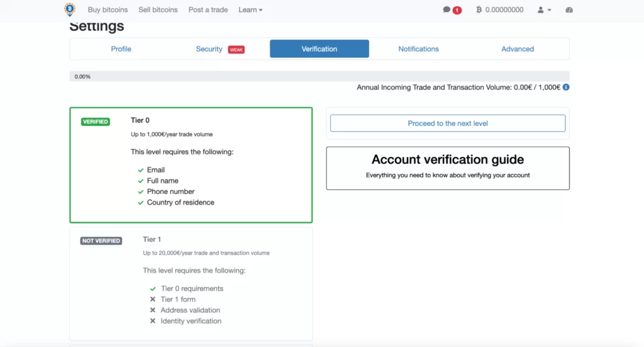Go to Post a trade
Image resolution: width=644 pixels, height=347 pixels.
(x=208, y=9)
